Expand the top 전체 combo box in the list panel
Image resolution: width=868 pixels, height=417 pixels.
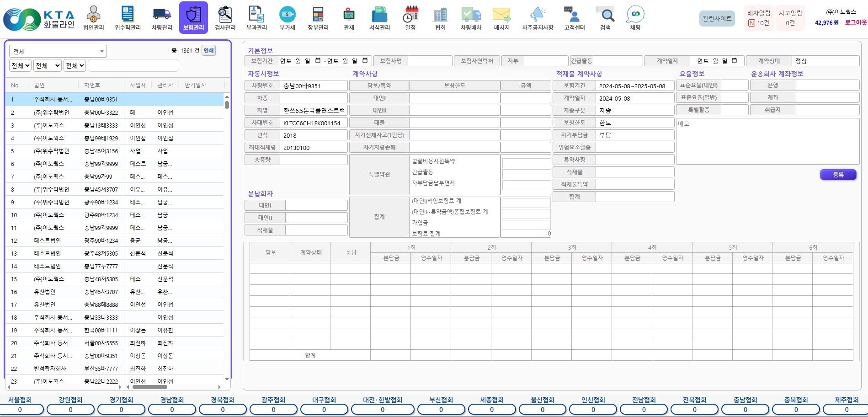58,51
